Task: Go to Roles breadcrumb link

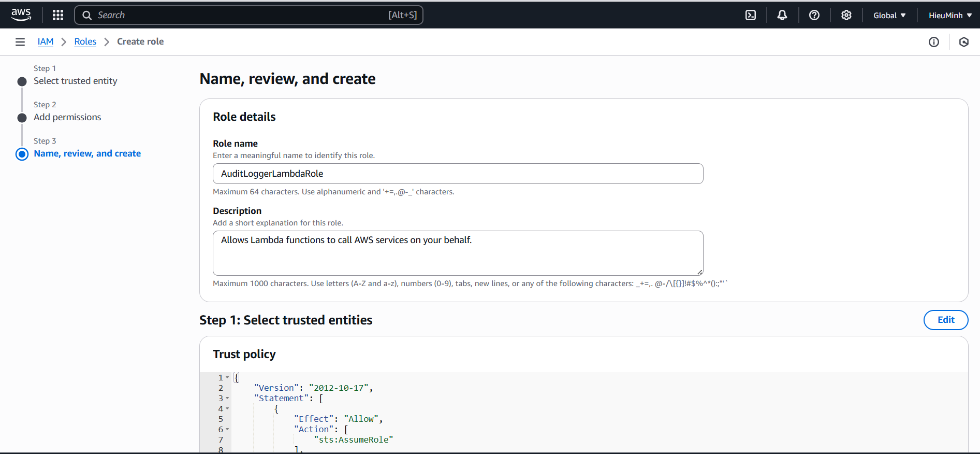Action: tap(85, 41)
